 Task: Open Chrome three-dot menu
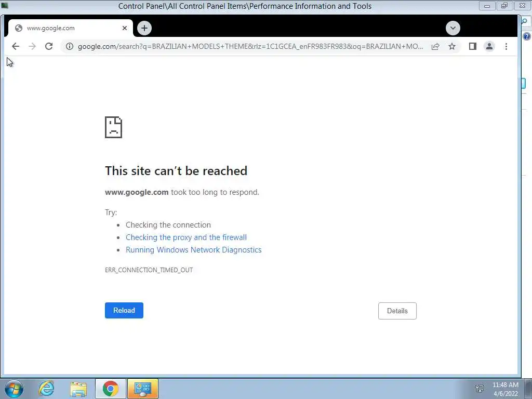coord(506,46)
